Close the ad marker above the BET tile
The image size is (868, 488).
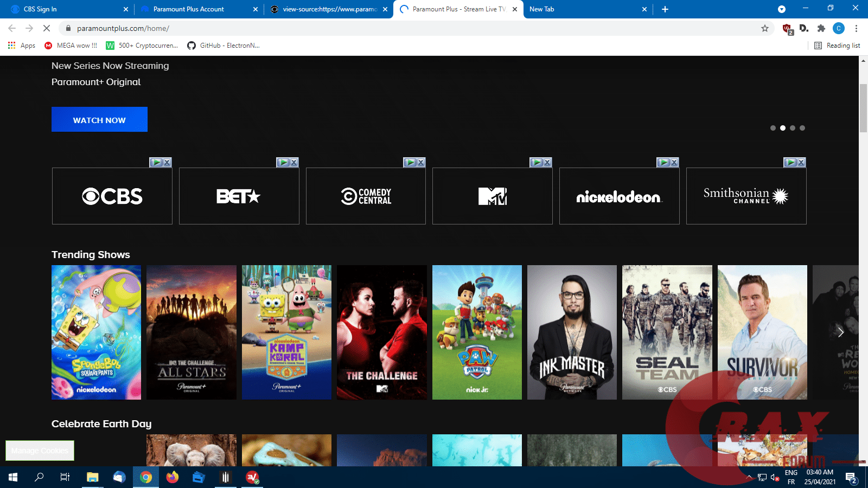pos(294,162)
